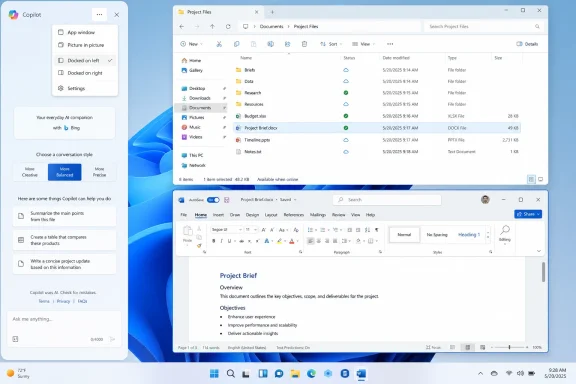Apply the Heading 1 style in Word

click(x=469, y=234)
